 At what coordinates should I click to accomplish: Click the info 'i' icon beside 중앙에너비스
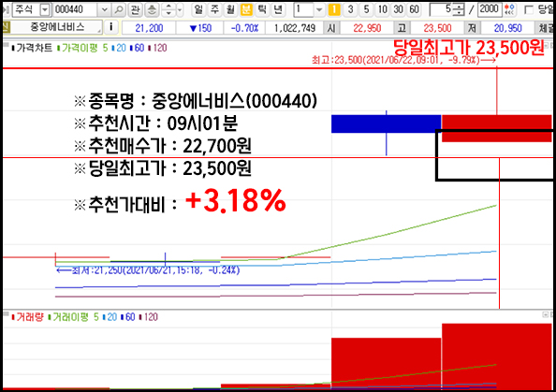point(111,27)
